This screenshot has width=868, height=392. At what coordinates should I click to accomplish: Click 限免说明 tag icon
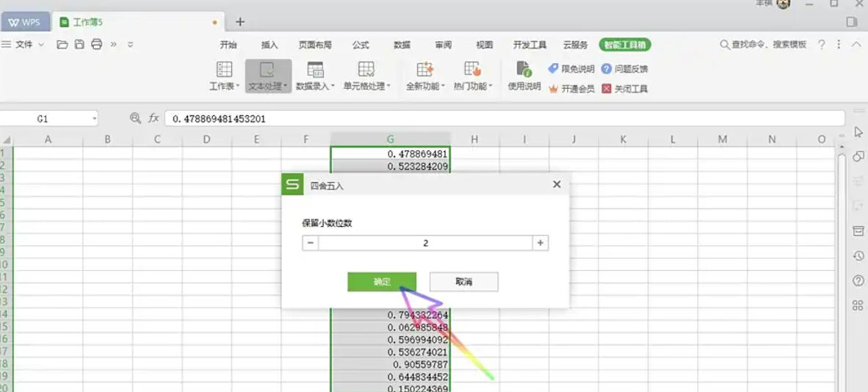click(x=553, y=69)
